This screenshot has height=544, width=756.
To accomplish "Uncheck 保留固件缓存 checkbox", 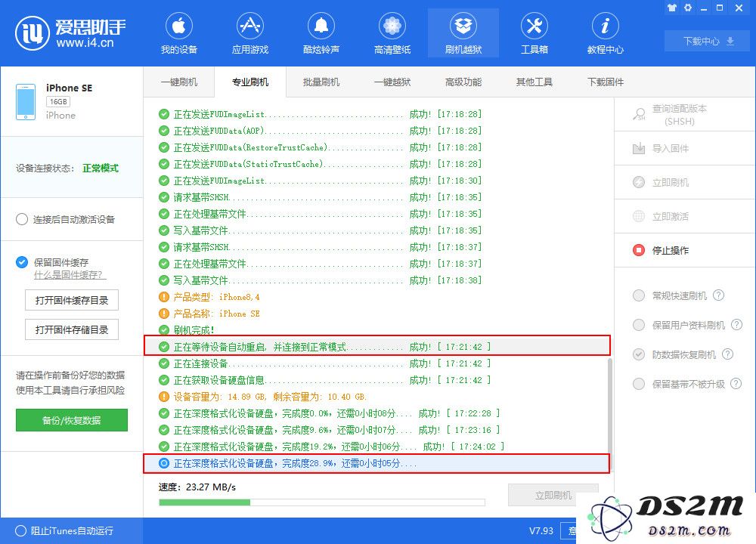I will click(22, 262).
